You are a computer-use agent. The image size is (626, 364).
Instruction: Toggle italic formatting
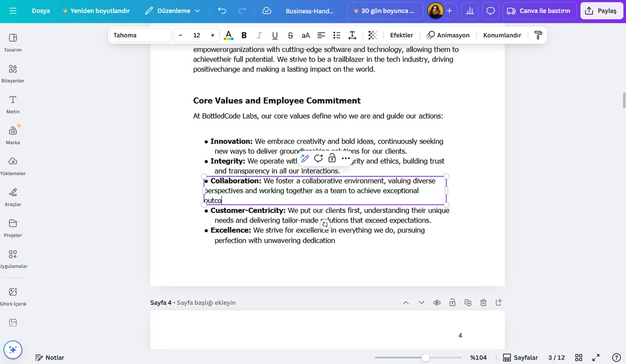[259, 35]
